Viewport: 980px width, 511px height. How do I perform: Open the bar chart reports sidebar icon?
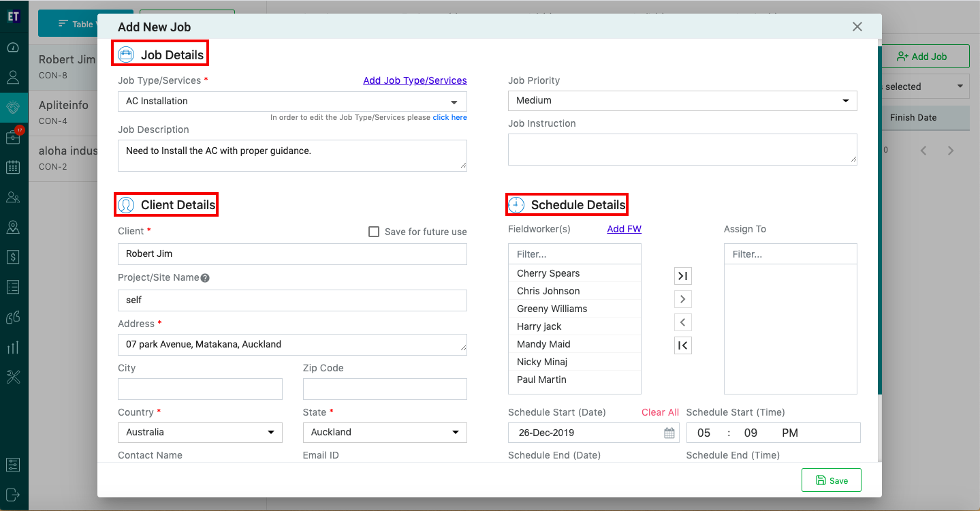(x=13, y=347)
